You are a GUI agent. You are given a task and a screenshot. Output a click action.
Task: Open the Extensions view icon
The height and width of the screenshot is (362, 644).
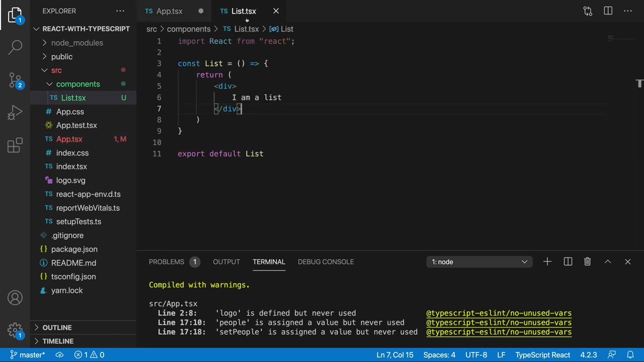[15, 145]
